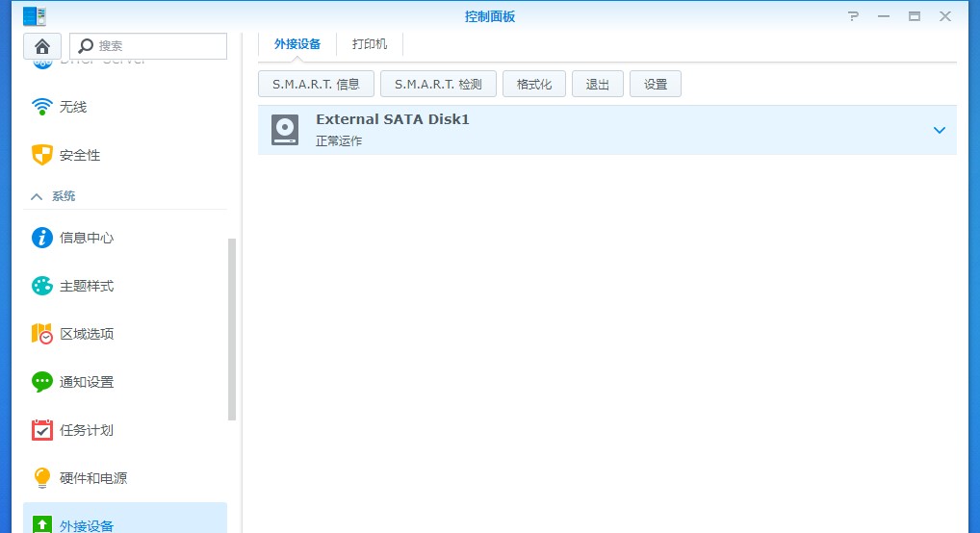This screenshot has height=533, width=980.
Task: Click the Control Panel app icon in title bar
Action: [35, 16]
